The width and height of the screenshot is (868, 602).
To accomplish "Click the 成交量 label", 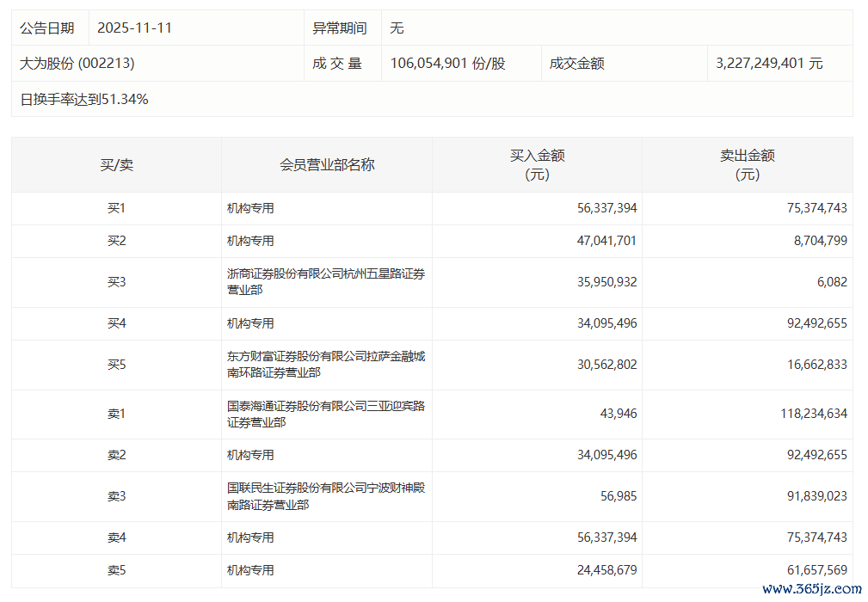I will (337, 63).
